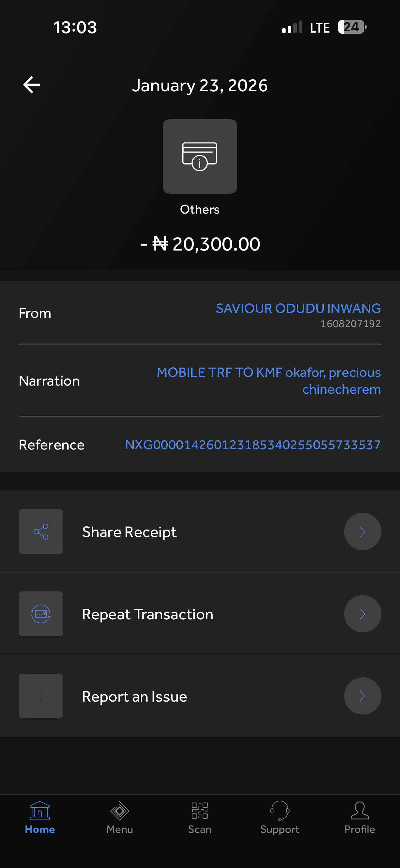Tap the battery indicator in status bar
400x868 pixels.
(352, 27)
